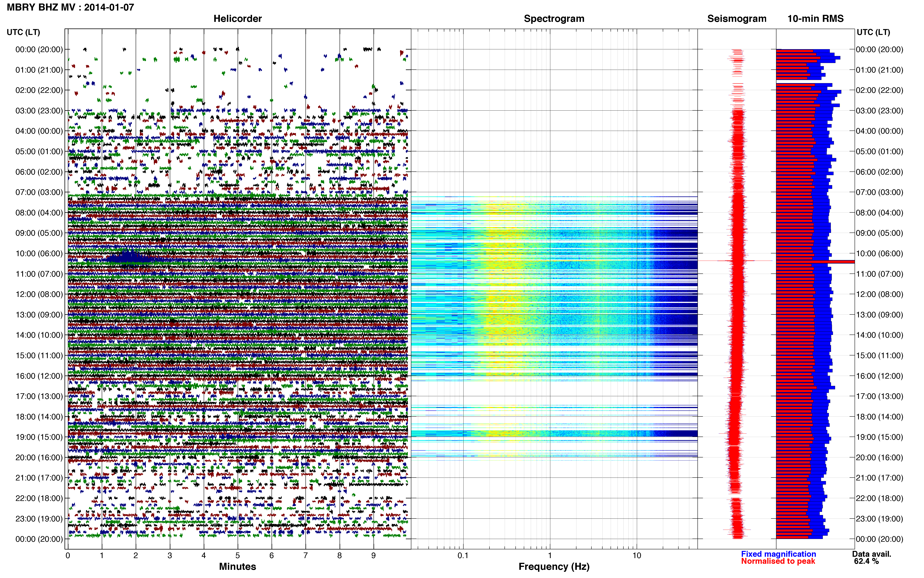
Task: Click left time label '05:00 (01:00)'
Action: tap(39, 151)
